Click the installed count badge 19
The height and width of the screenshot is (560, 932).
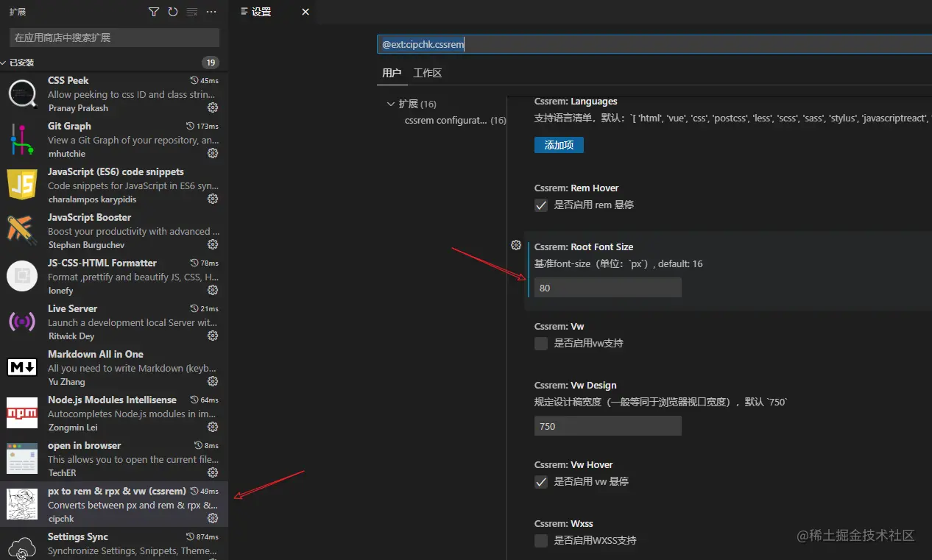coord(211,63)
